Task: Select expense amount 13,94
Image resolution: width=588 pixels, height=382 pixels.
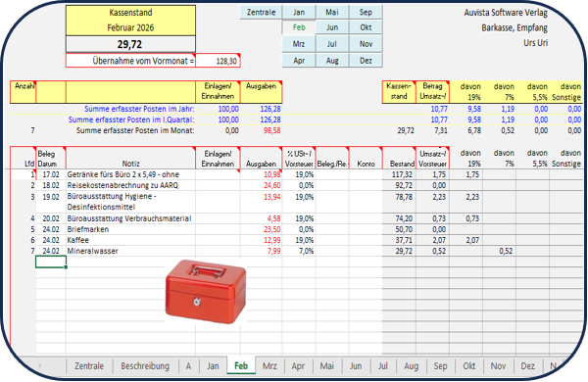Action: [261, 202]
